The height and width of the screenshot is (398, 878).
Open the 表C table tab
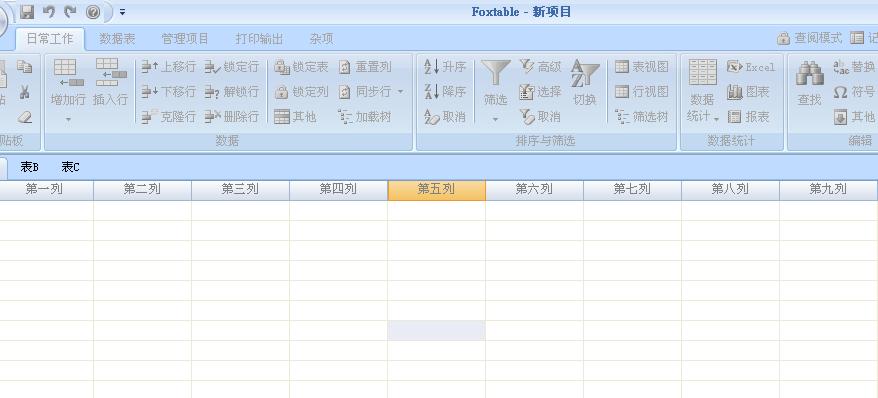click(71, 167)
